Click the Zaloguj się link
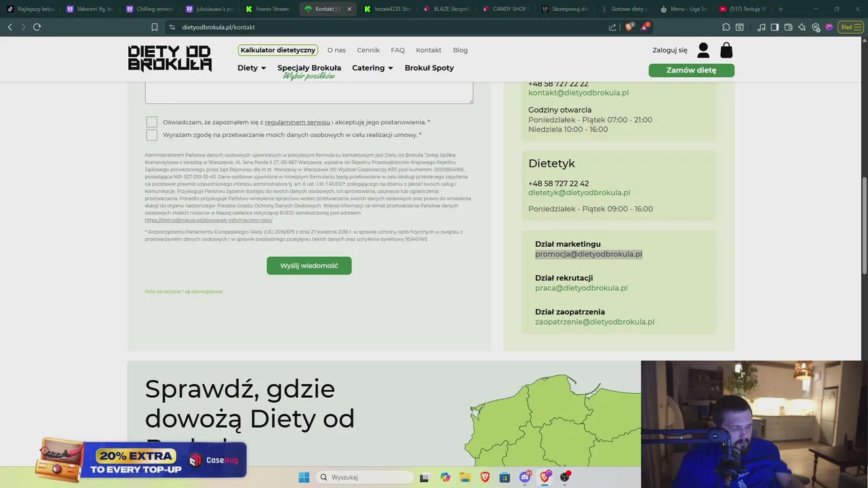 point(670,50)
